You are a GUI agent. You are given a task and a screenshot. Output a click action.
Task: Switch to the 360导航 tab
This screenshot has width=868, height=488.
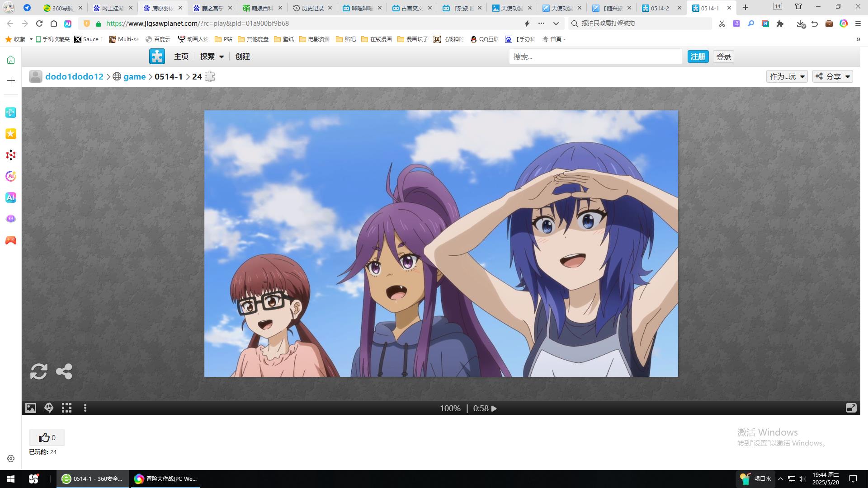[x=62, y=8]
